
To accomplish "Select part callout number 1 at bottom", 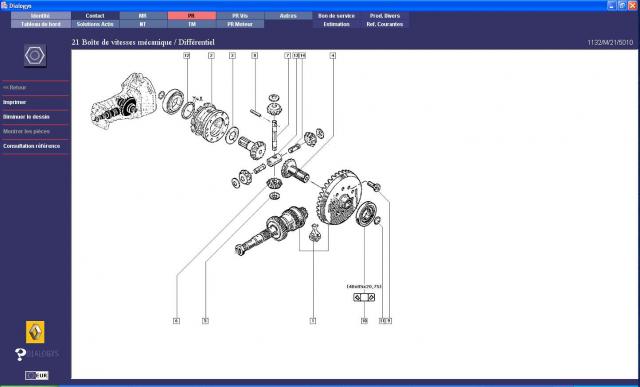I will tap(313, 321).
